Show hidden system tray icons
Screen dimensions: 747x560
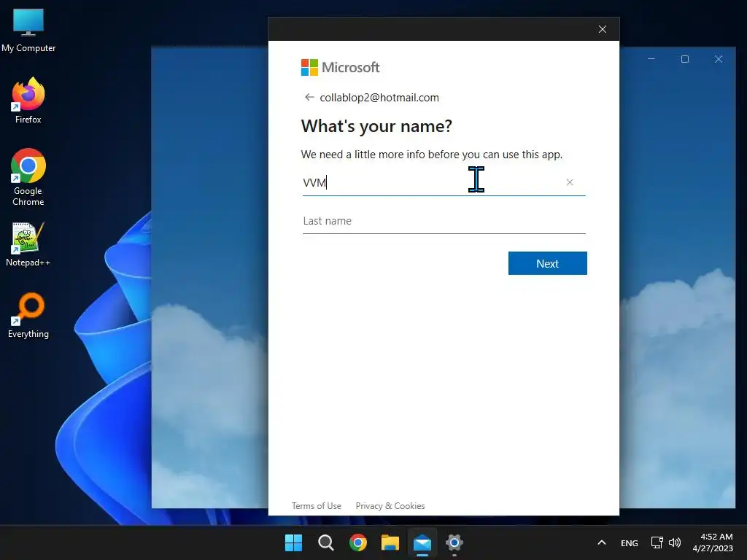602,542
